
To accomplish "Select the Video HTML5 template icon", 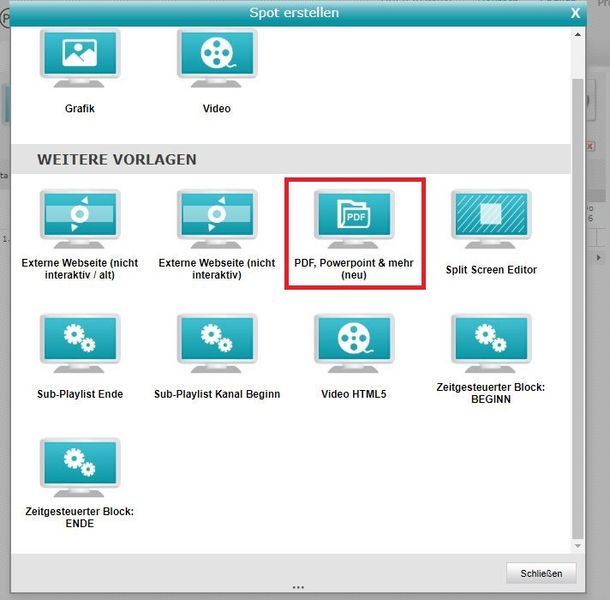I will point(354,343).
